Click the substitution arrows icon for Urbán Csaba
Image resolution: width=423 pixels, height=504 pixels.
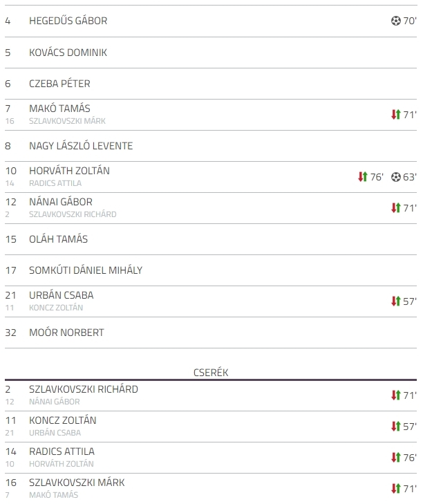395,301
